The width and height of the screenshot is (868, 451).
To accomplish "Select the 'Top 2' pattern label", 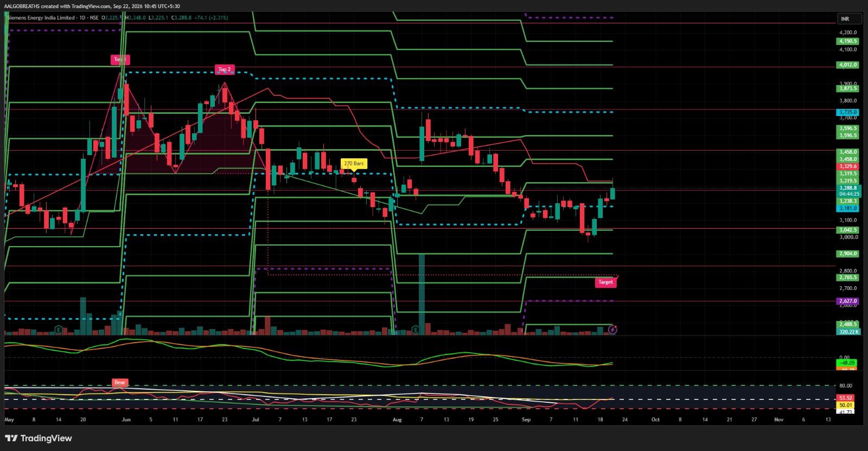I will [225, 69].
